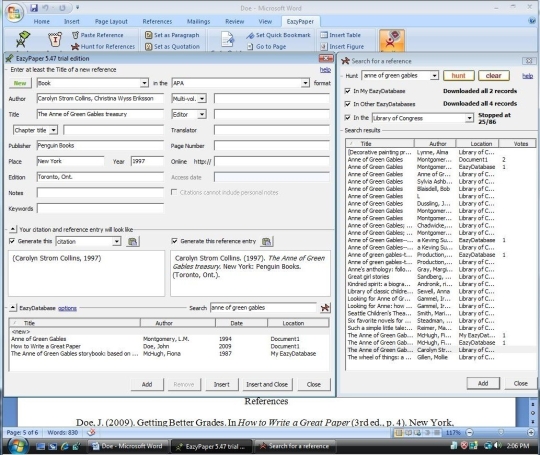Image resolution: width=540 pixels, height=455 pixels.
Task: Toggle In Other EazyDatabases checkbox
Action: coord(348,104)
